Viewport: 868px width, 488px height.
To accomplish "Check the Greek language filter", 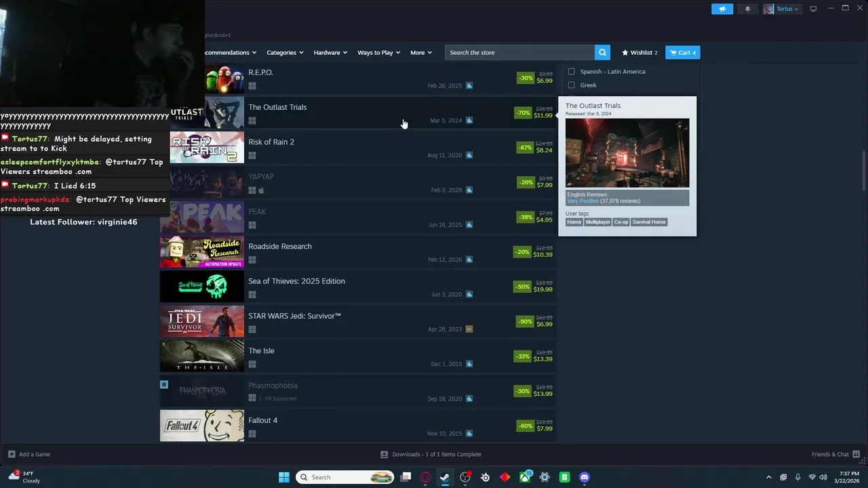I will (571, 85).
